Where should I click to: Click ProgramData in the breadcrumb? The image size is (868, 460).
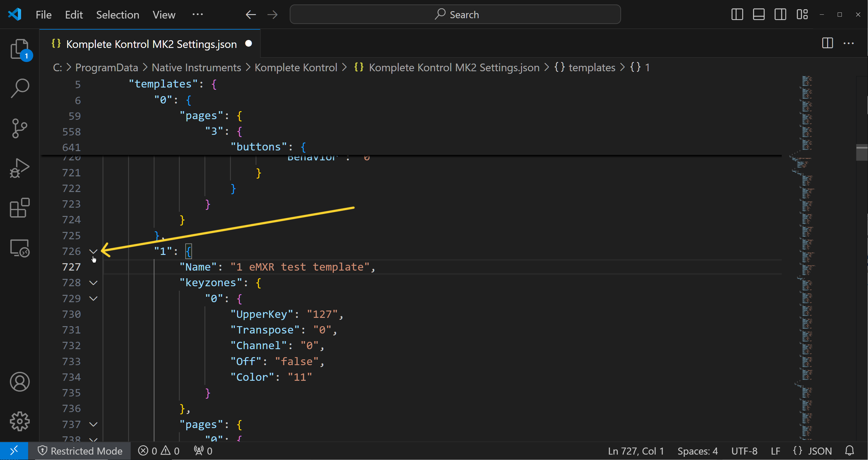tap(106, 67)
